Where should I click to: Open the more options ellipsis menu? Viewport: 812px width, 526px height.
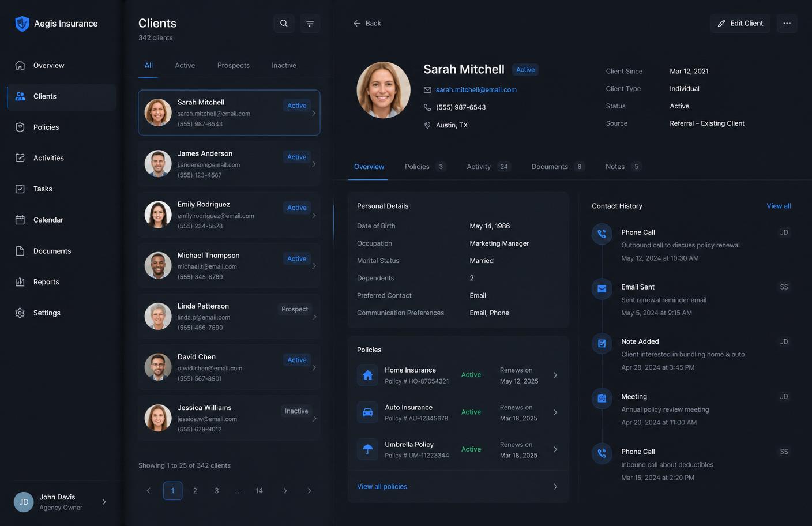tap(787, 24)
